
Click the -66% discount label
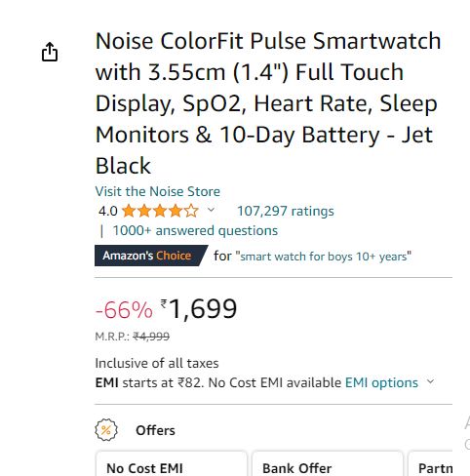pyautogui.click(x=124, y=309)
